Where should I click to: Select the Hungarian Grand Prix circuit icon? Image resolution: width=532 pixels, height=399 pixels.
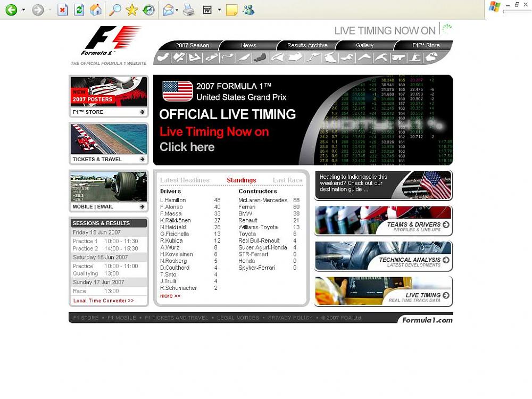click(x=330, y=57)
